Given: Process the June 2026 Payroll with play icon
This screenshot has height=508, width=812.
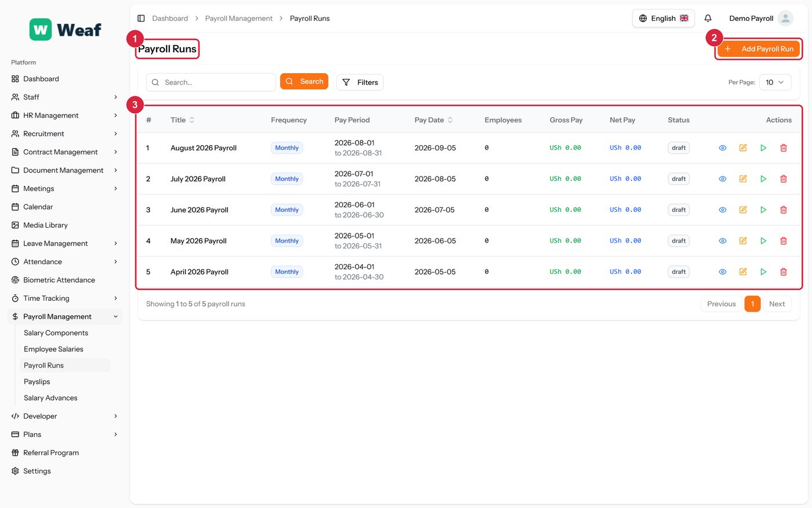Looking at the screenshot, I should (x=763, y=210).
